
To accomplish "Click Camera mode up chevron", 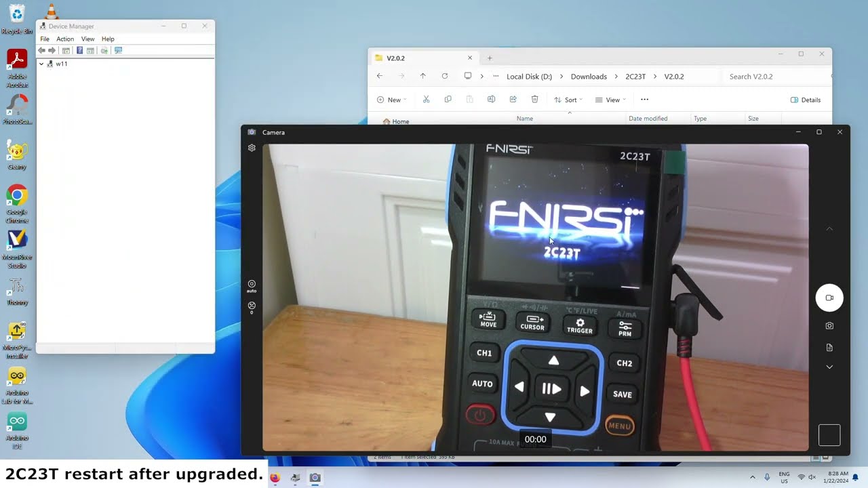I will (829, 229).
